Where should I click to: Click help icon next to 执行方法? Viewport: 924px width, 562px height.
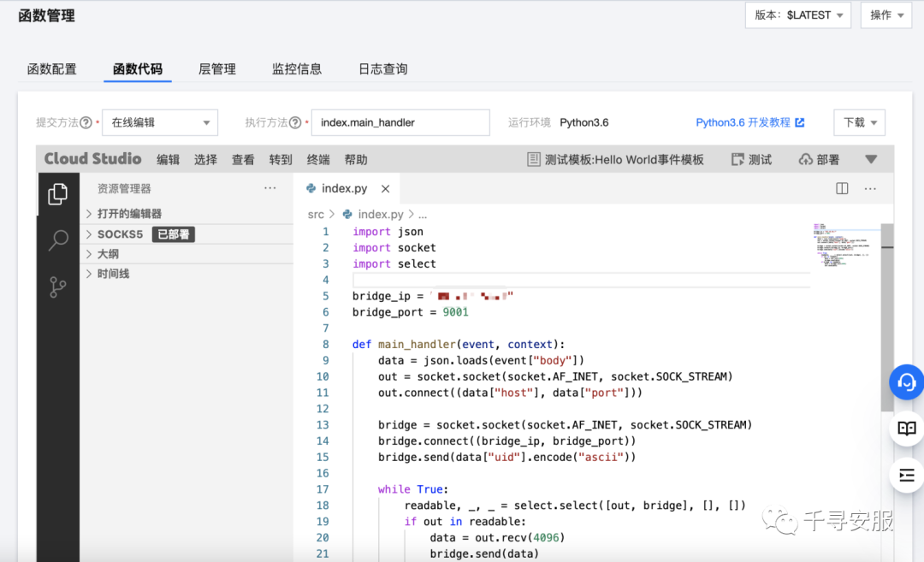click(x=295, y=122)
